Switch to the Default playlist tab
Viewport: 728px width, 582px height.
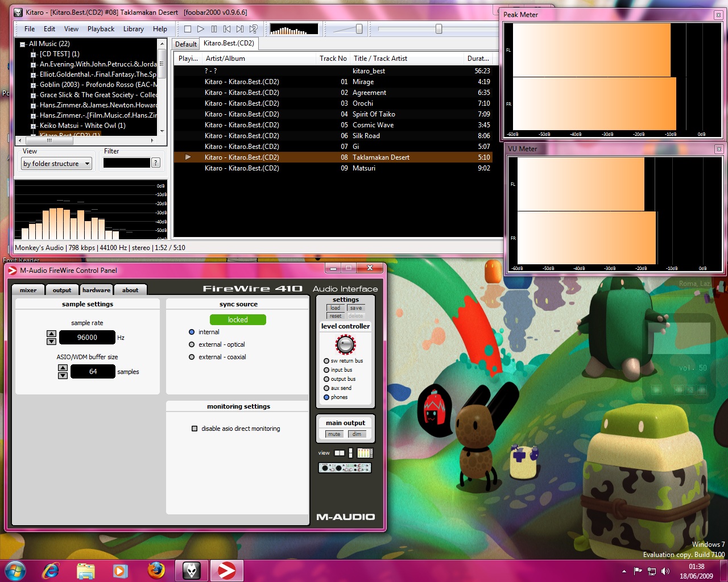coord(185,44)
